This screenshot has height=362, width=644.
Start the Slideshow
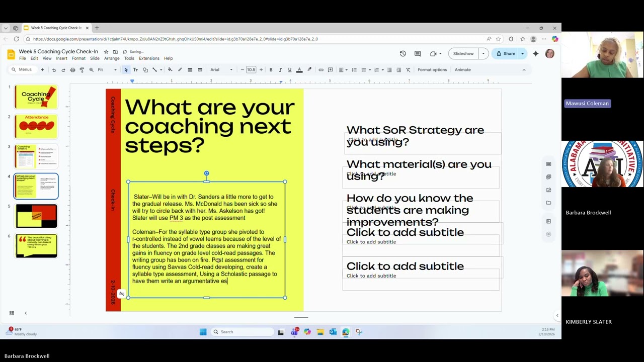pos(463,54)
